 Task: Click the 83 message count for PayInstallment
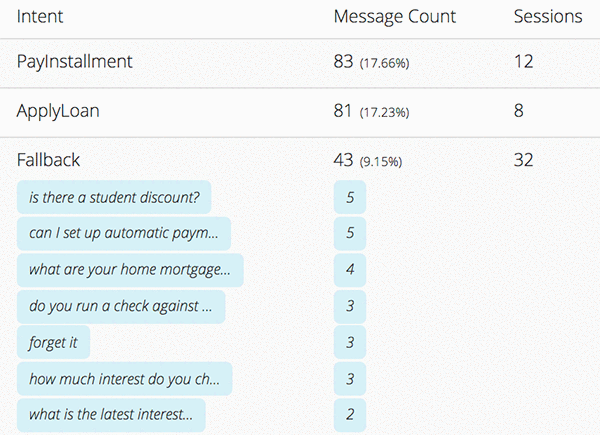click(x=344, y=62)
